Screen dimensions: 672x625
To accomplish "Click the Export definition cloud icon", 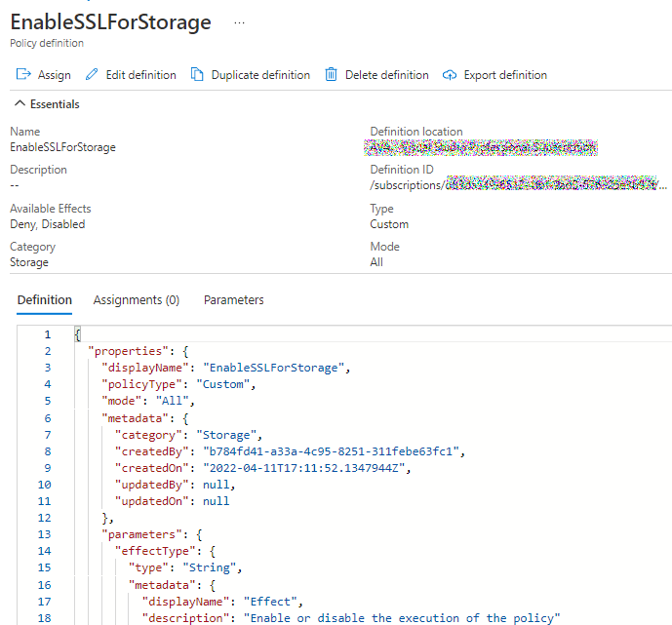I will pos(450,75).
